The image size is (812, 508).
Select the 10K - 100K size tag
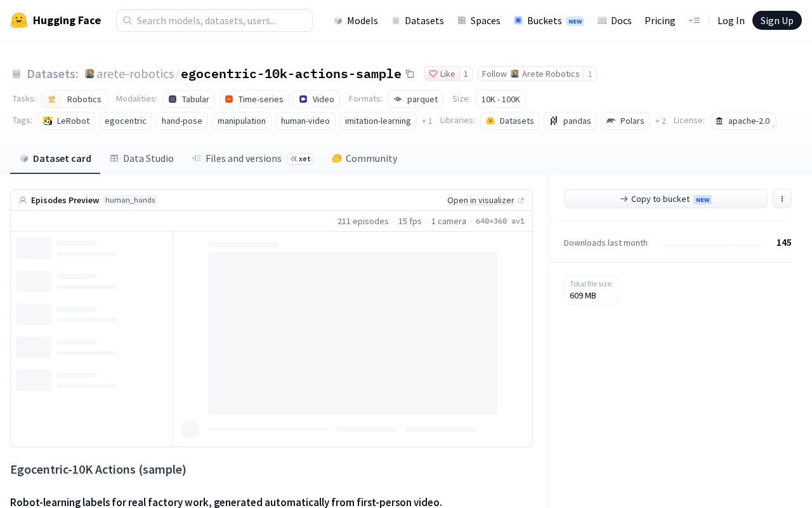(501, 99)
